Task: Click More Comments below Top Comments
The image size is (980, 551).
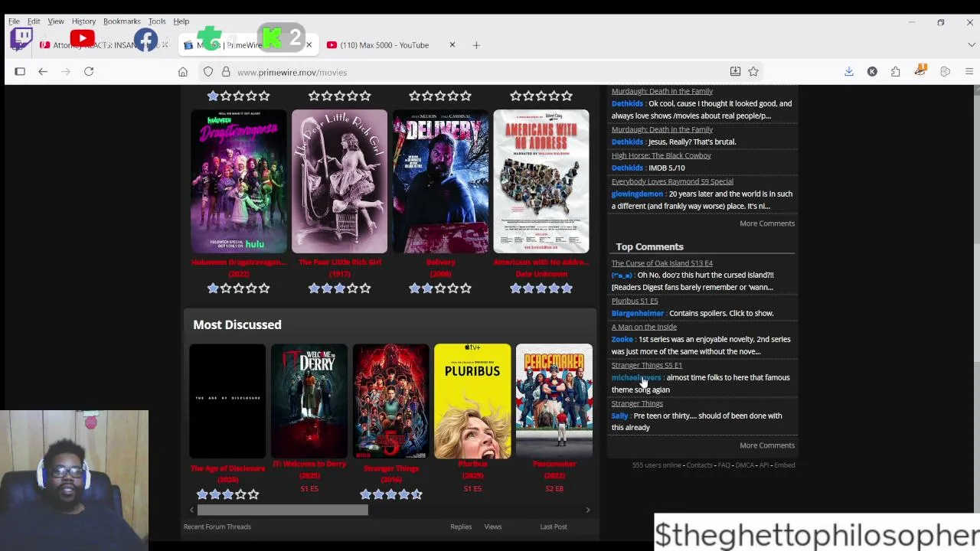Action: [767, 445]
